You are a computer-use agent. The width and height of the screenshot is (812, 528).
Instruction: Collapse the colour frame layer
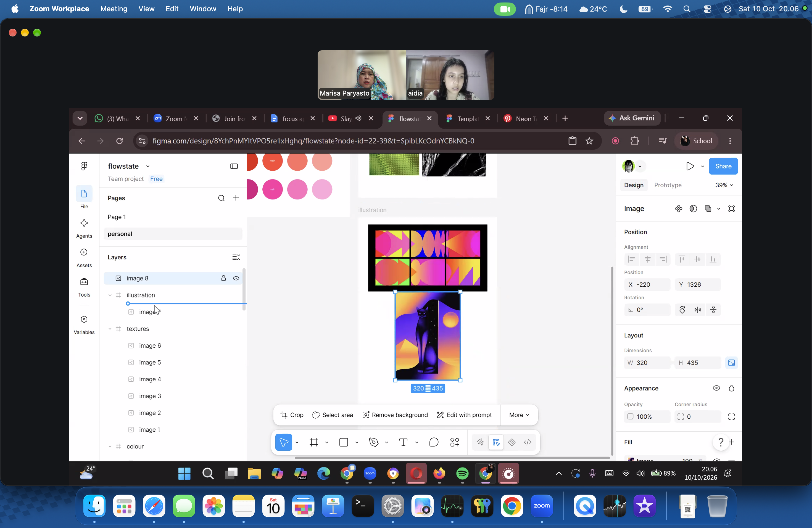coord(110,447)
